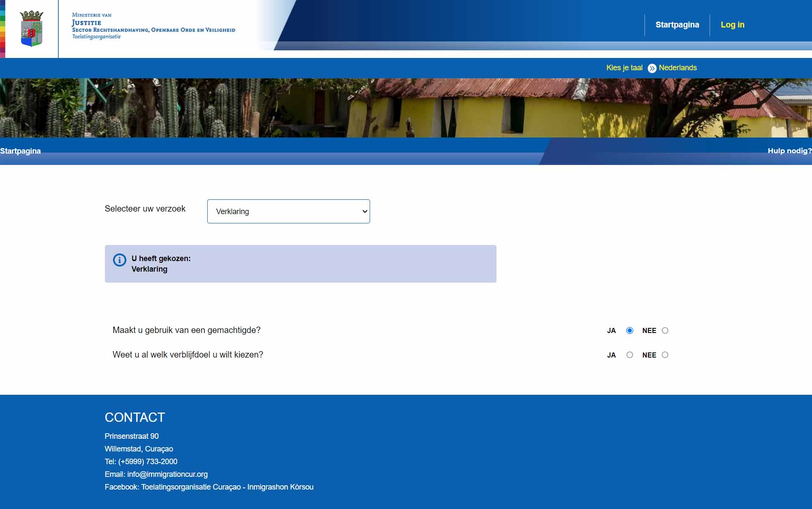Open the Log in menu item
This screenshot has height=509, width=812.
[732, 25]
